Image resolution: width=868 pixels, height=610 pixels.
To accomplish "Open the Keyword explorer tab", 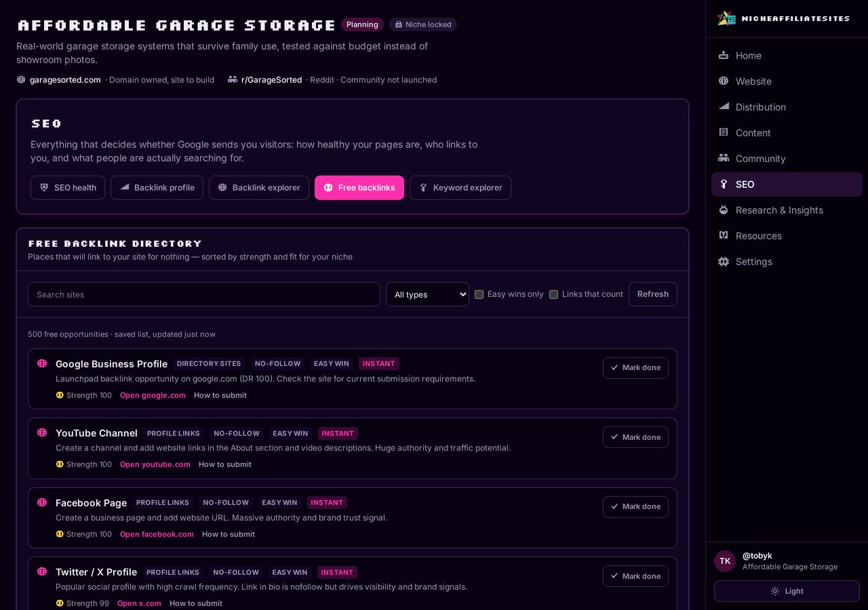I will (460, 188).
